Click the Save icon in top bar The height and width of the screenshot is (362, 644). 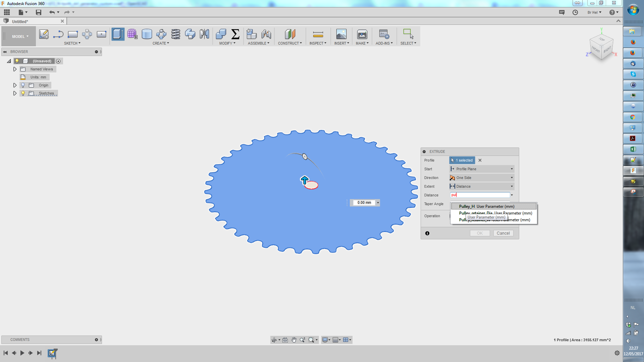point(39,12)
